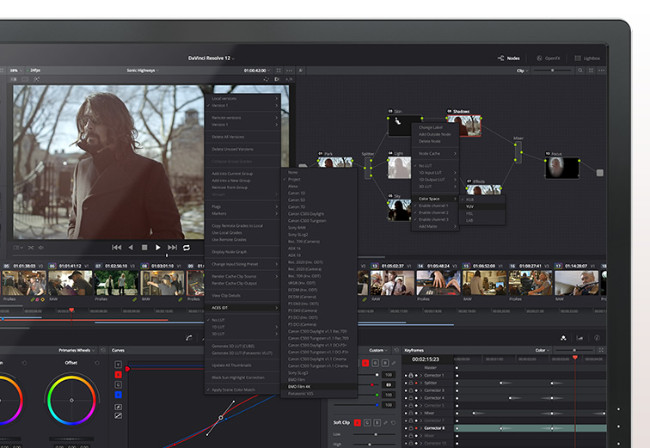The height and width of the screenshot is (448, 650).
Task: Open the Primaries Wheels mode dropdown
Action: click(x=77, y=350)
